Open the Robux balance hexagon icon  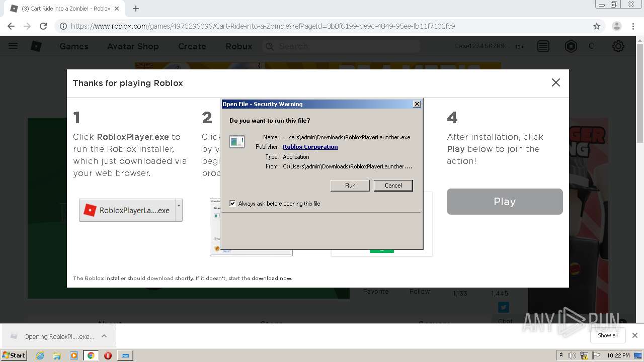point(571,46)
